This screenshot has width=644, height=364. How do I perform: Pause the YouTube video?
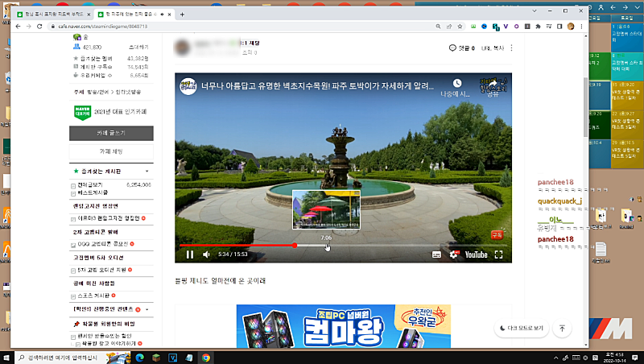pos(190,254)
